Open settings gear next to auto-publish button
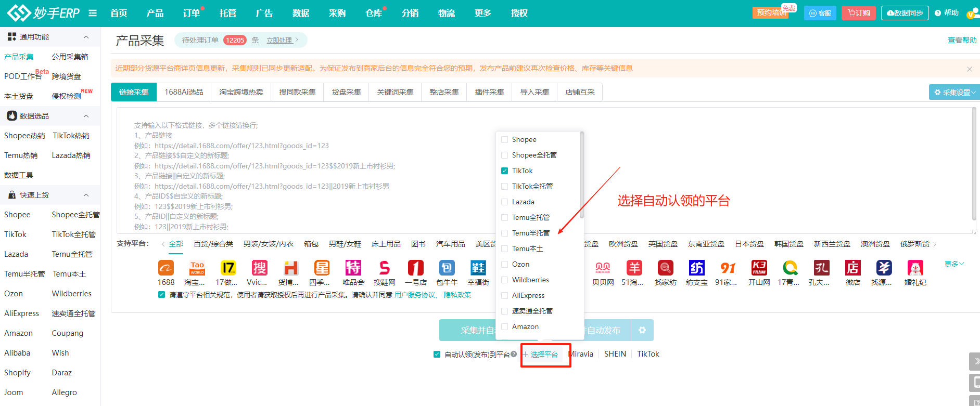This screenshot has width=980, height=406. pyautogui.click(x=642, y=330)
